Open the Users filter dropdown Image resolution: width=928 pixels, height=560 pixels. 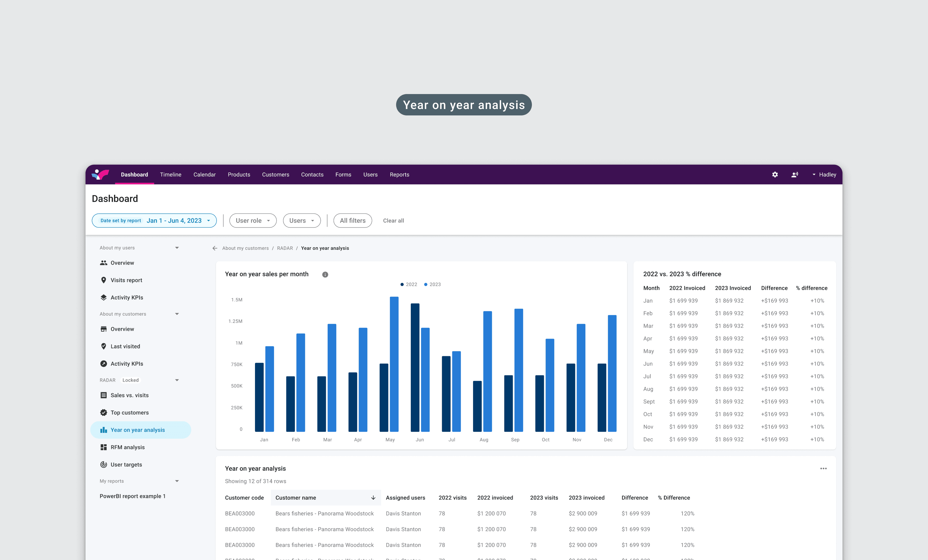[302, 221]
